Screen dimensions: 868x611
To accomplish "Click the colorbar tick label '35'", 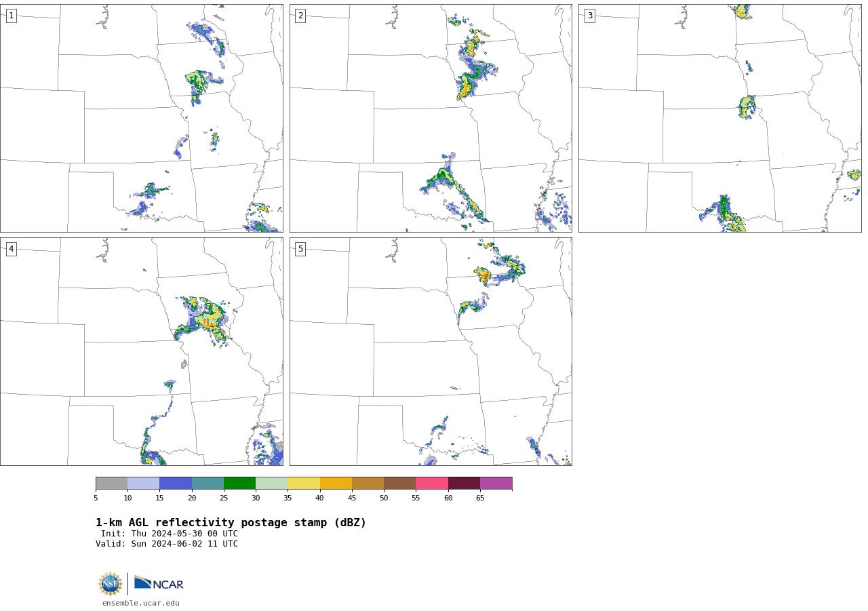I will point(288,498).
